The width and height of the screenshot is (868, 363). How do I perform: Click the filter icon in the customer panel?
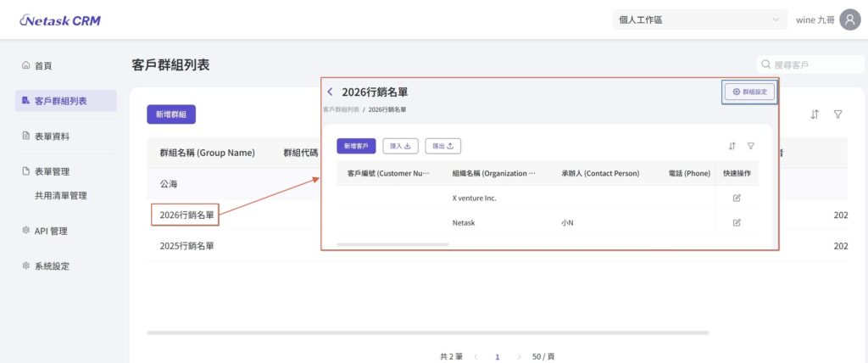tap(750, 146)
